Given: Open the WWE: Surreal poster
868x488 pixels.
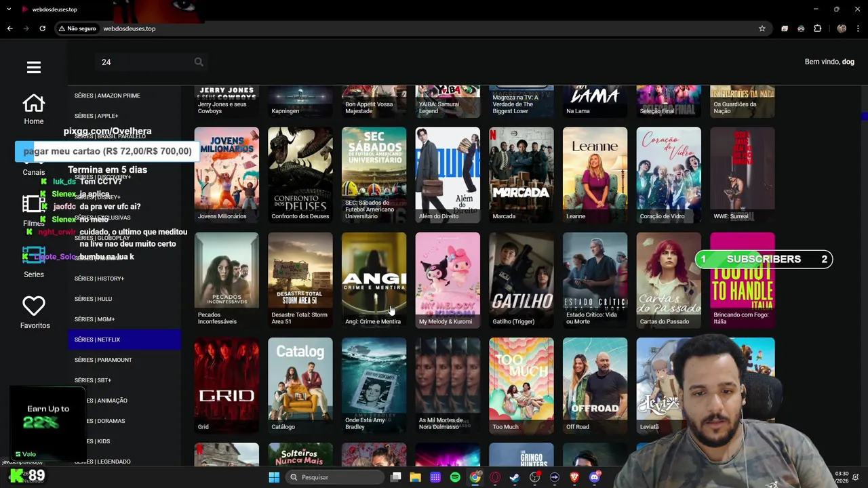Looking at the screenshot, I should [x=743, y=175].
